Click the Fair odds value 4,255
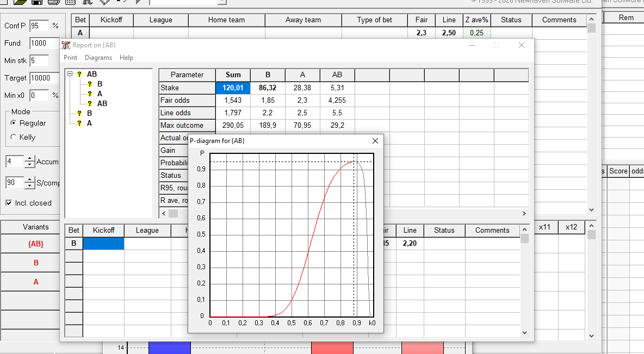644x354 pixels. [337, 100]
